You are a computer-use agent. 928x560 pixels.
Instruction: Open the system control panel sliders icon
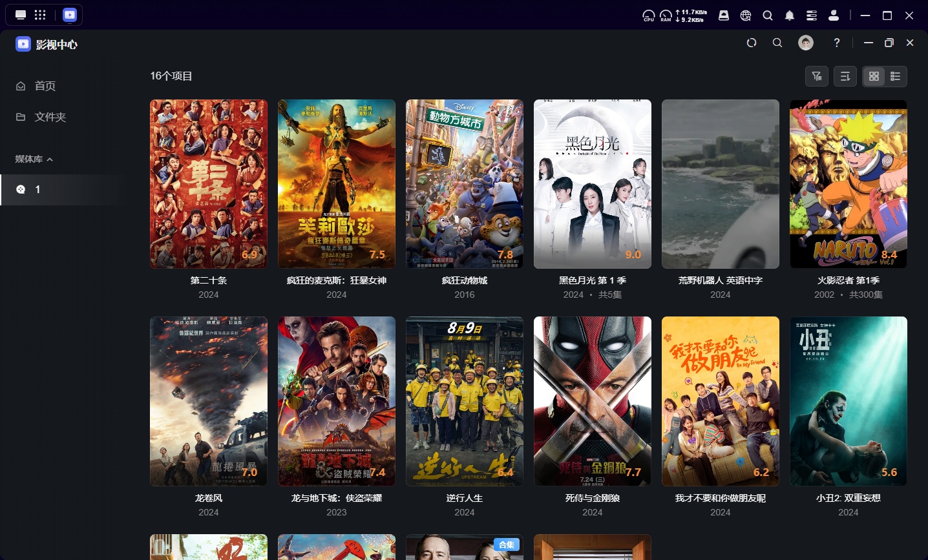812,16
